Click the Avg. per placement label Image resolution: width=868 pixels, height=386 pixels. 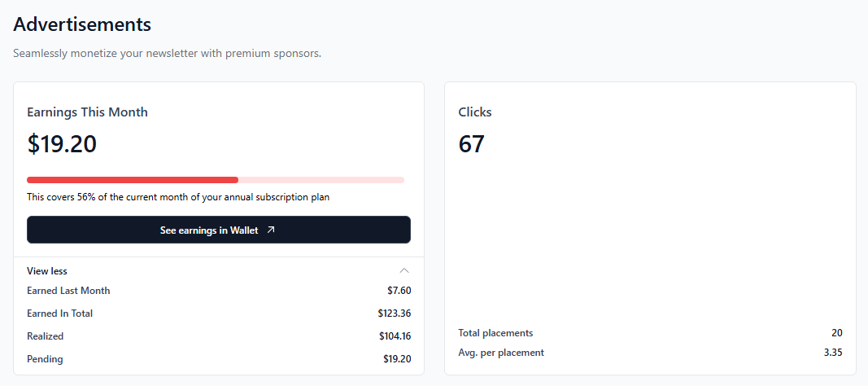[x=501, y=353]
